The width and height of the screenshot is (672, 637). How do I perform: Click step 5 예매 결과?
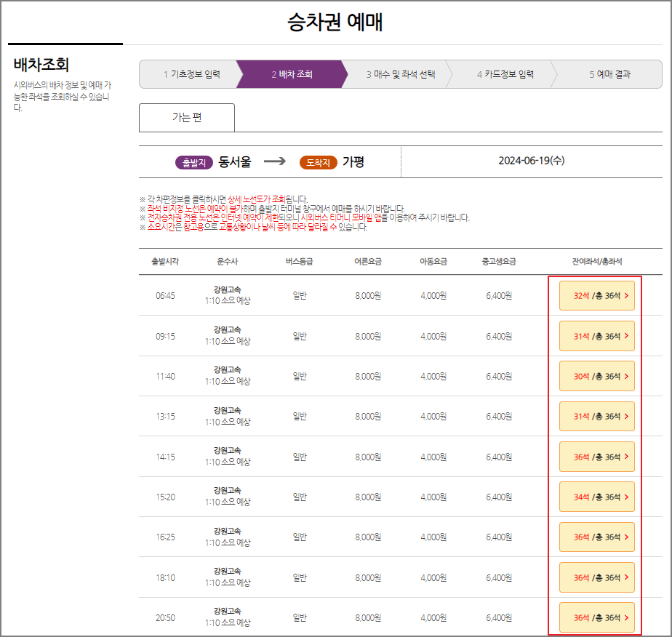(609, 73)
